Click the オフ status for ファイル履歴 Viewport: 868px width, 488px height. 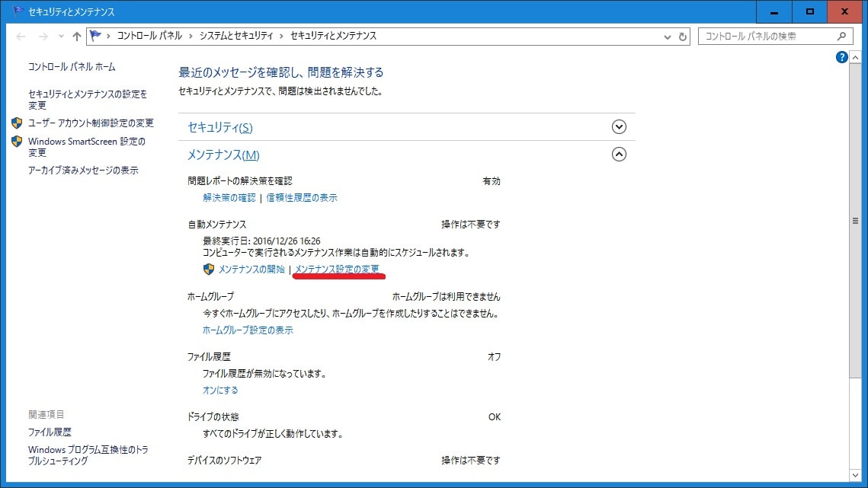pos(494,357)
